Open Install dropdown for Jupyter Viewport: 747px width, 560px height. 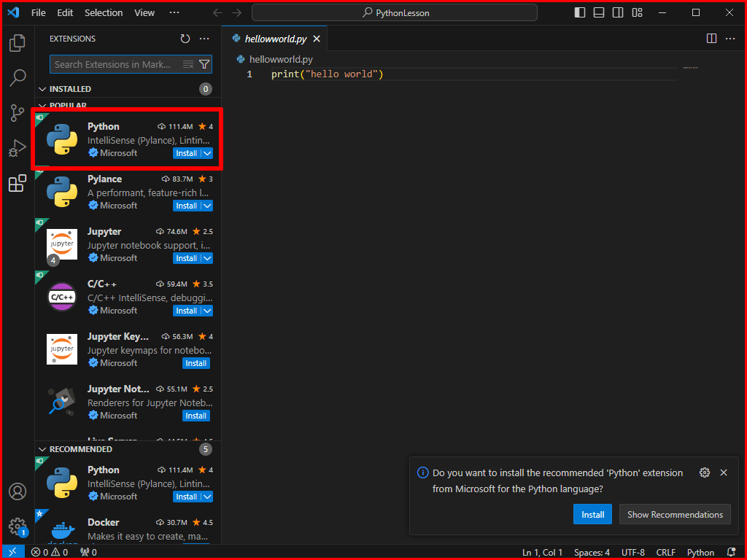(207, 258)
